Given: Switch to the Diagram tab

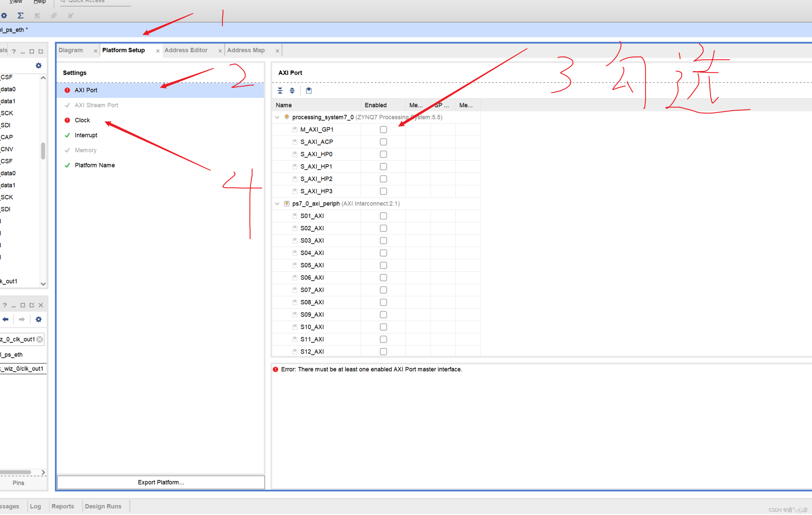Looking at the screenshot, I should click(72, 50).
